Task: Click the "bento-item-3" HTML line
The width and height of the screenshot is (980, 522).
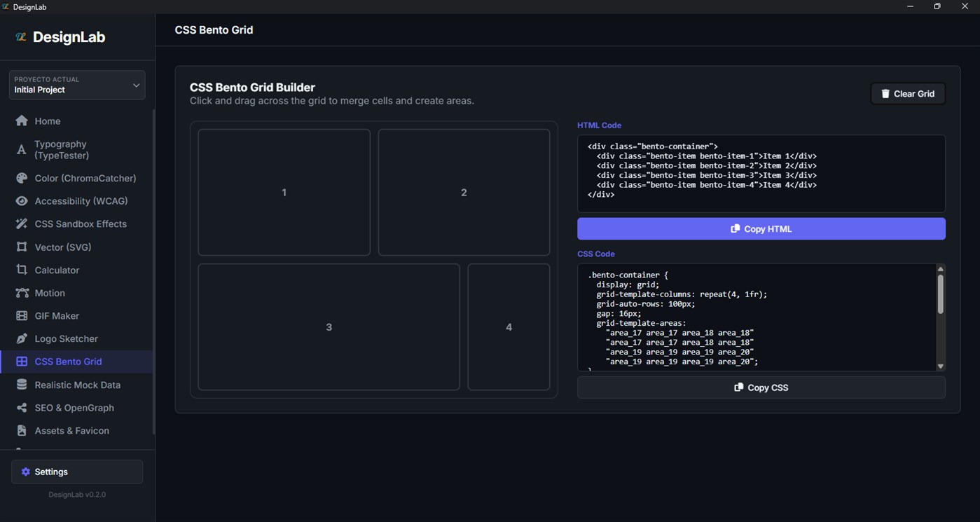Action: pos(707,175)
